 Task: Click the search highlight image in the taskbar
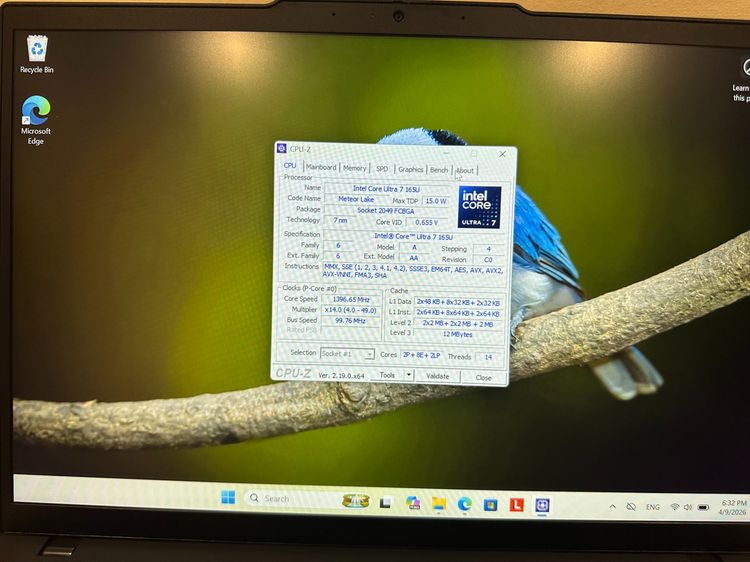point(356,501)
